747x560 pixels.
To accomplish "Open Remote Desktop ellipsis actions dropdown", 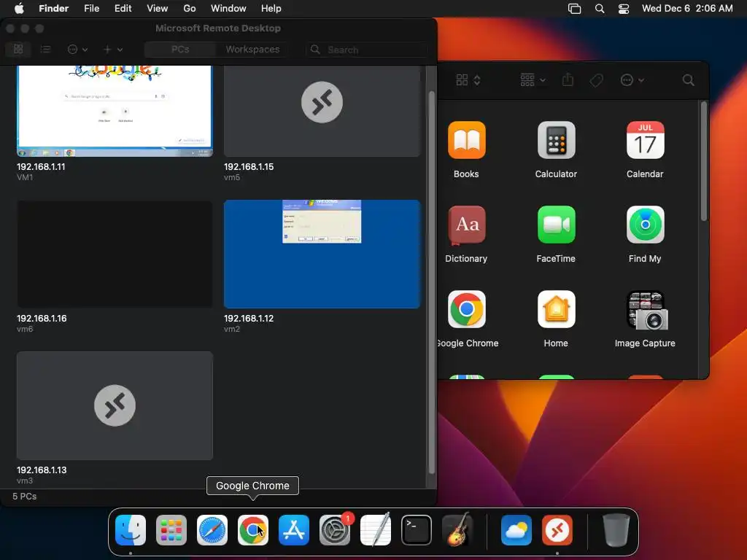I will (77, 50).
